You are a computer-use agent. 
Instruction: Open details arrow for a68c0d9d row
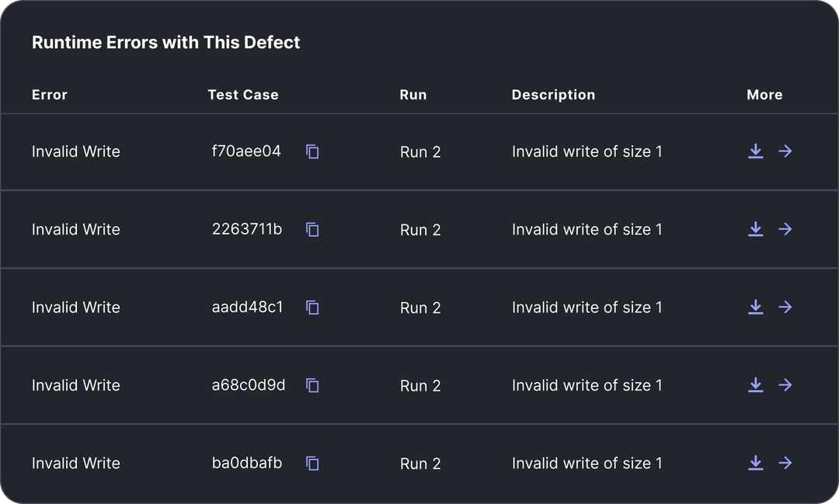785,384
